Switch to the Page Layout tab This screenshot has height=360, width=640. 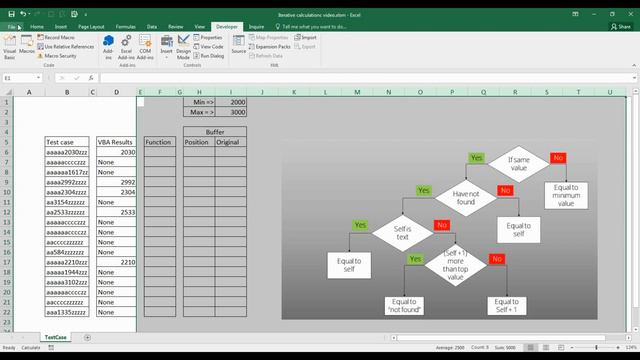[91, 27]
